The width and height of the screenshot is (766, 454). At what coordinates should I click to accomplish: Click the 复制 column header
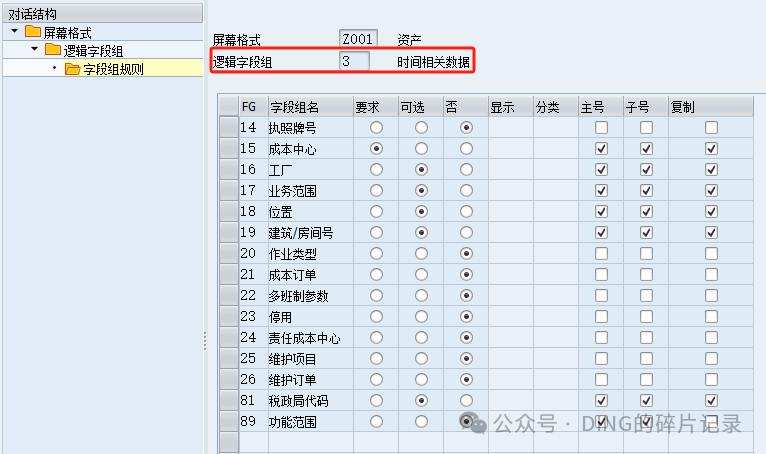711,107
